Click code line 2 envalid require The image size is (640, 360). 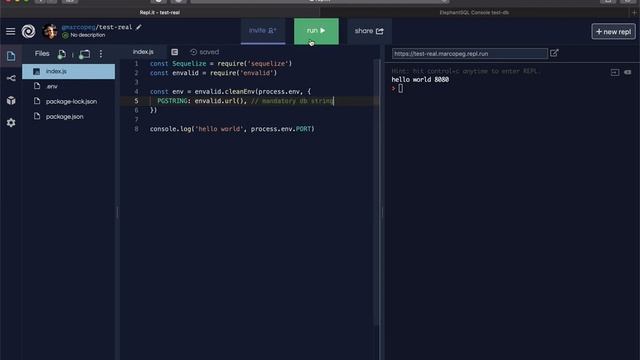(x=213, y=73)
